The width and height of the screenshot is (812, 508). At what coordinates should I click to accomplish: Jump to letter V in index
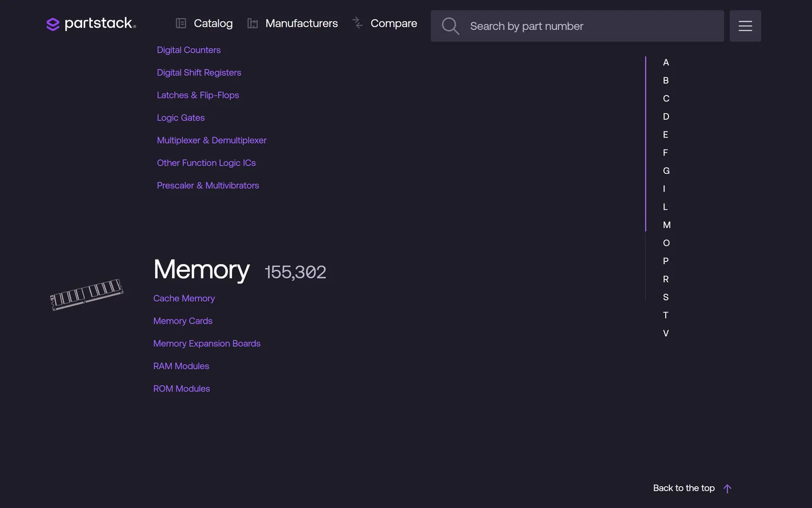tap(666, 333)
